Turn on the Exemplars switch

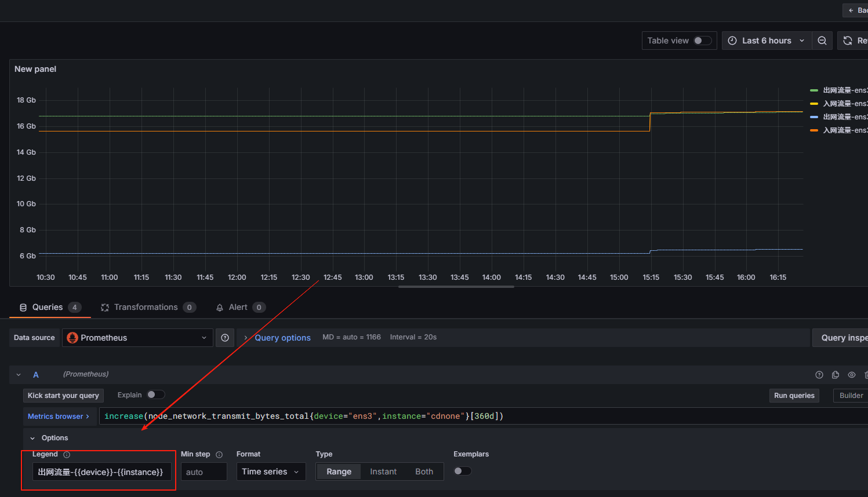[462, 471]
